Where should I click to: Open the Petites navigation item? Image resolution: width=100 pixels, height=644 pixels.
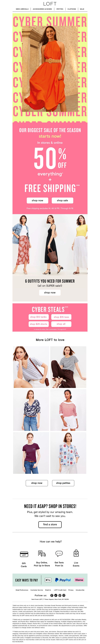pyautogui.click(x=60, y=9)
